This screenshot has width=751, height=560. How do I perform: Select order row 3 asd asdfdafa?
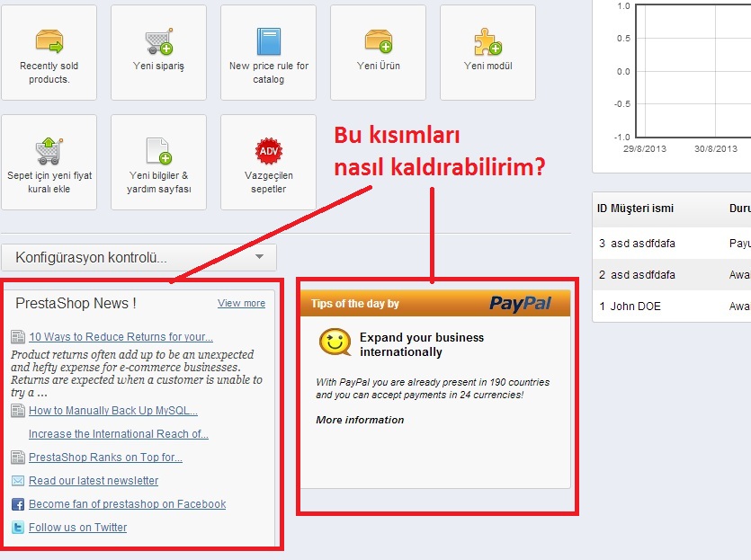tap(672, 243)
